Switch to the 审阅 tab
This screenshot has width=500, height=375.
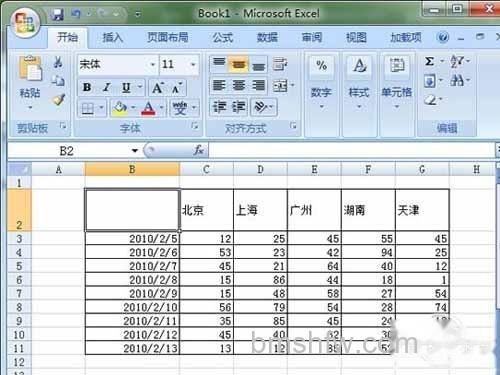click(x=312, y=37)
